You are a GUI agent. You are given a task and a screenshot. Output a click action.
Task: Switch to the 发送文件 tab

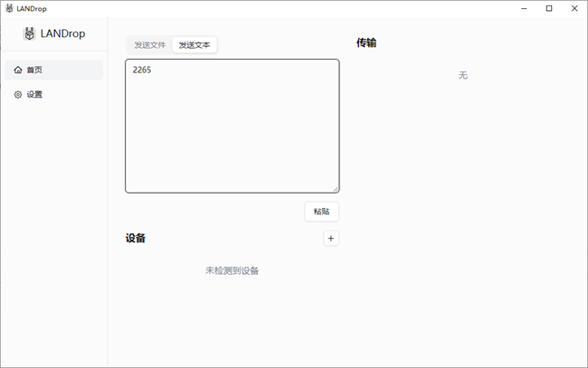150,45
